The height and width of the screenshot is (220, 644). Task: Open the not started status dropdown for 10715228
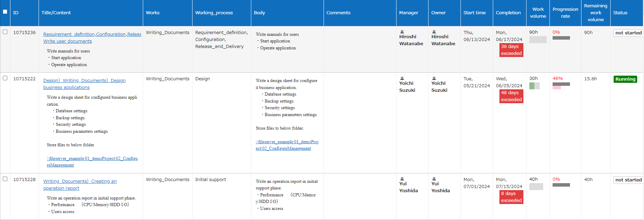(x=628, y=180)
